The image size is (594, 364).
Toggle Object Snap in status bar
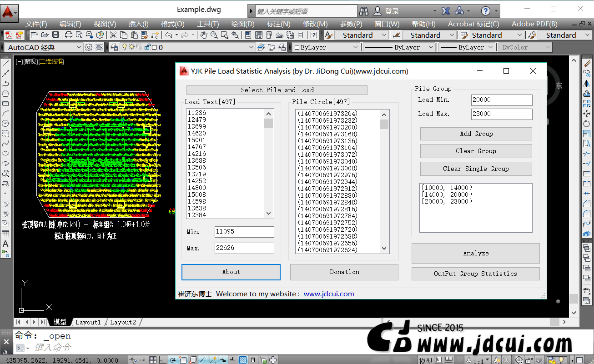(182, 360)
